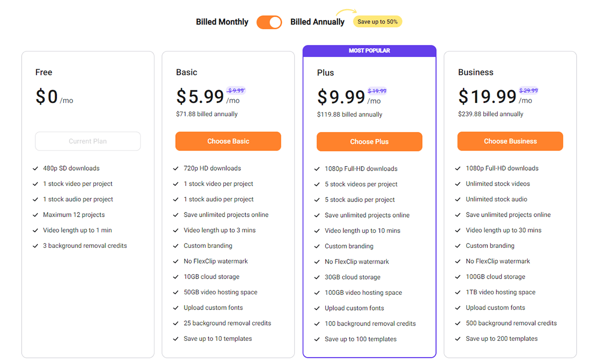Click checkmark next to 25 background removal credits
The image size is (606, 364).
pos(176,323)
